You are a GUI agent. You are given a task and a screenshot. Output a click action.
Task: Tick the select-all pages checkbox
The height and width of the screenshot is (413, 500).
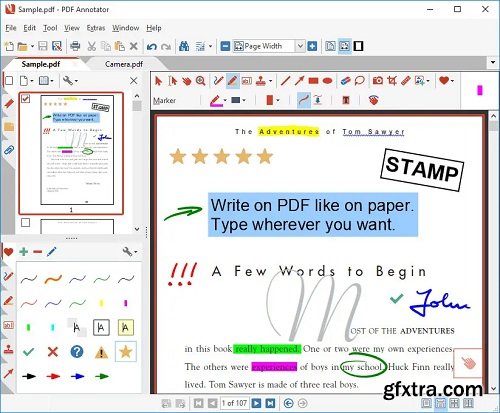click(x=9, y=81)
